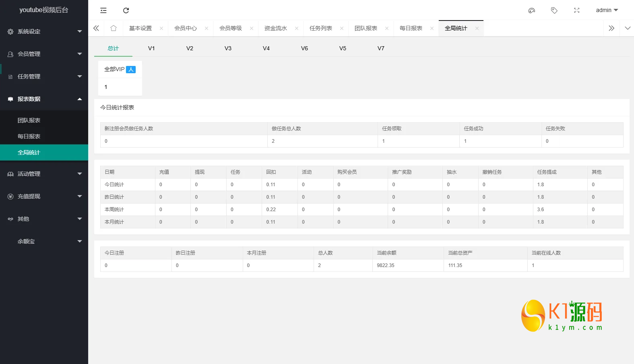Collapse the sidebar with the menu fold icon
This screenshot has width=634, height=364.
(x=103, y=10)
